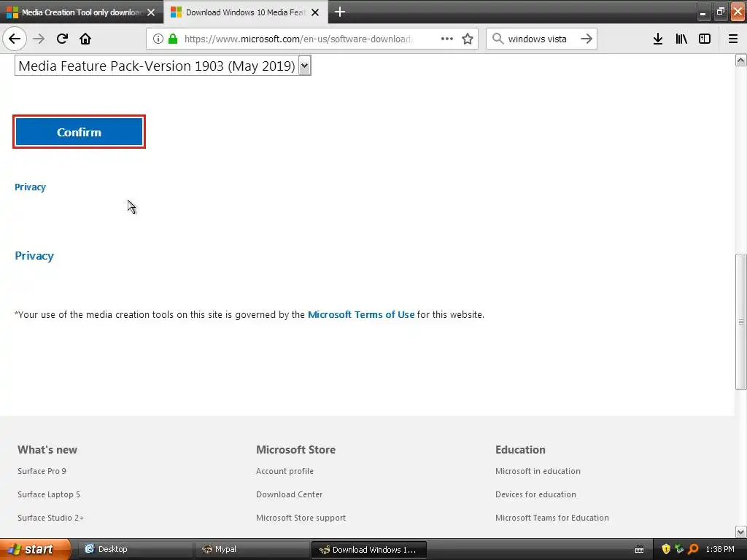Click the What's new footer heading

point(47,449)
